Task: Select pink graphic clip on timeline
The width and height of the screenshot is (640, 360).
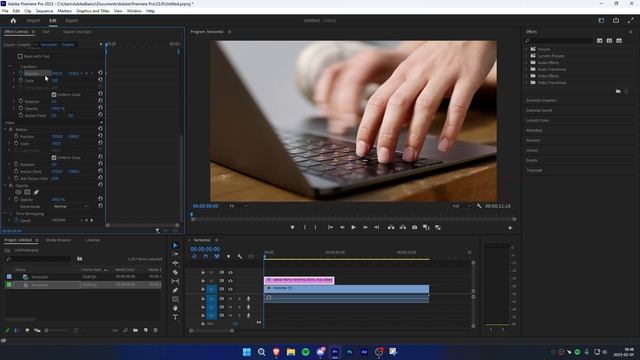Action: (x=299, y=280)
